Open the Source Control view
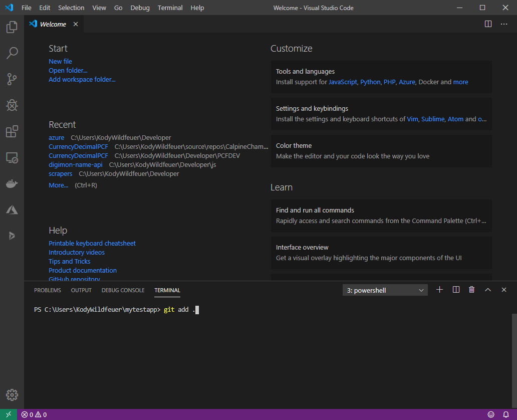Screen dimensions: 517x420 tap(12, 79)
